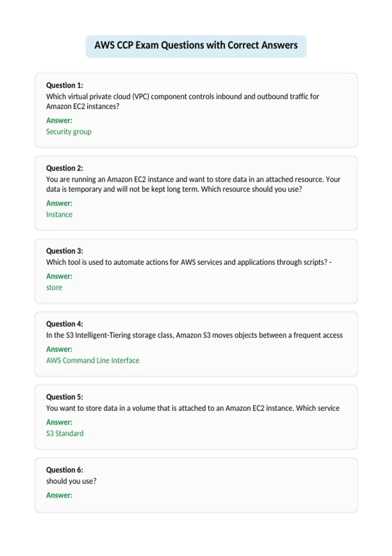Screen dimensions: 392x556
Task: Click the AWS Command Line Interface answer
Action: [x=93, y=360]
